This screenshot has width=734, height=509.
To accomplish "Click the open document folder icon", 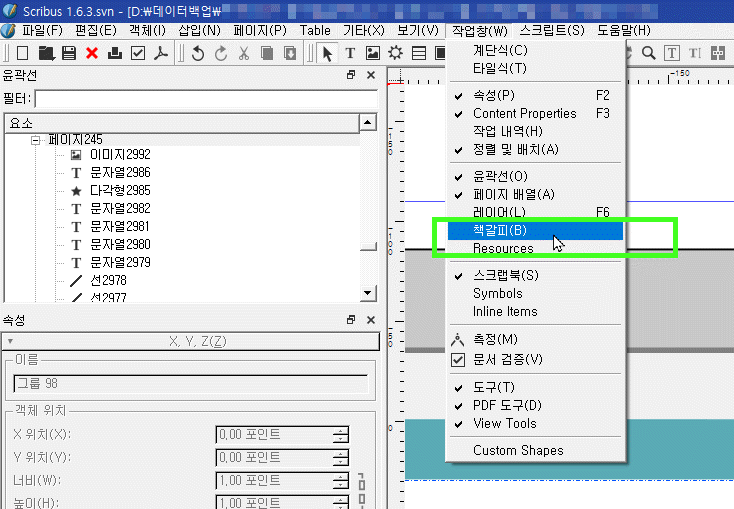I will (46, 53).
